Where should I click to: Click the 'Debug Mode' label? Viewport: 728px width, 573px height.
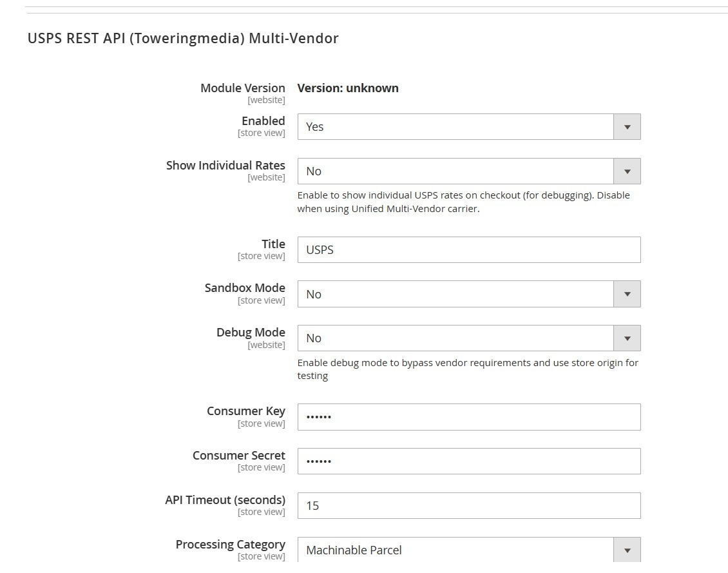pyautogui.click(x=251, y=333)
